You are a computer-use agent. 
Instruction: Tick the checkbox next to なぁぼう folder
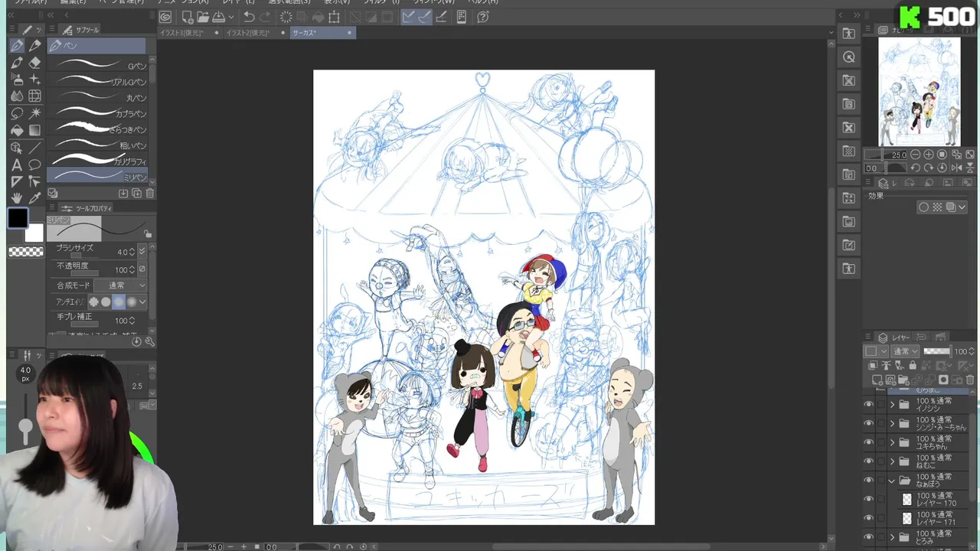880,481
